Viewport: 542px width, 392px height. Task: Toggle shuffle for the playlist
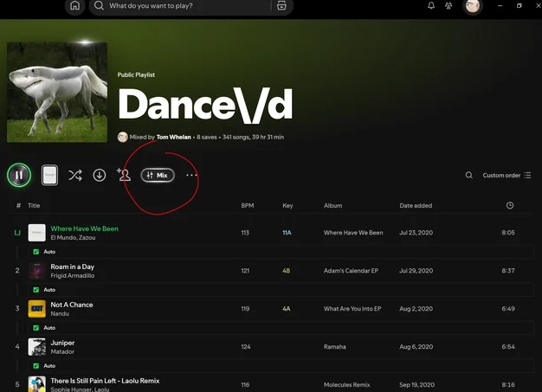coord(75,175)
